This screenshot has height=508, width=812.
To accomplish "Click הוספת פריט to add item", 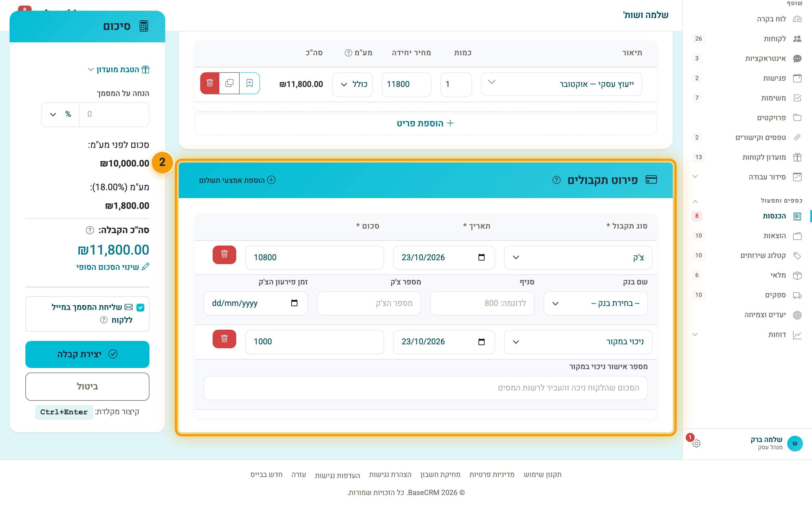I will tap(425, 123).
